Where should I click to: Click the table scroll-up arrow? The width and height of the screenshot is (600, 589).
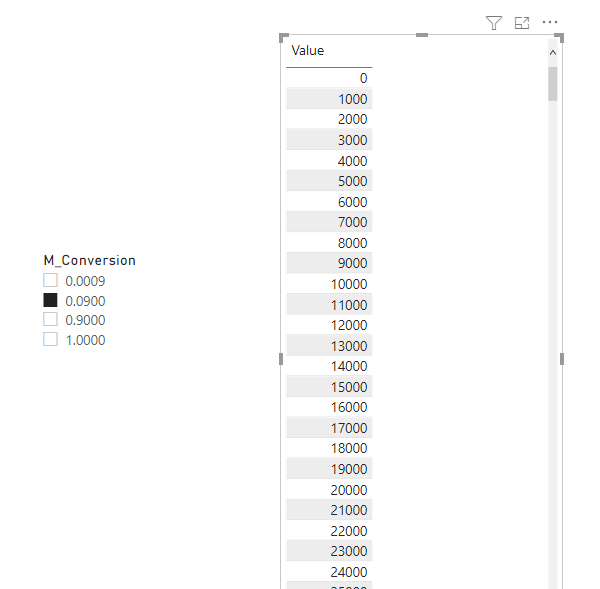coord(553,53)
